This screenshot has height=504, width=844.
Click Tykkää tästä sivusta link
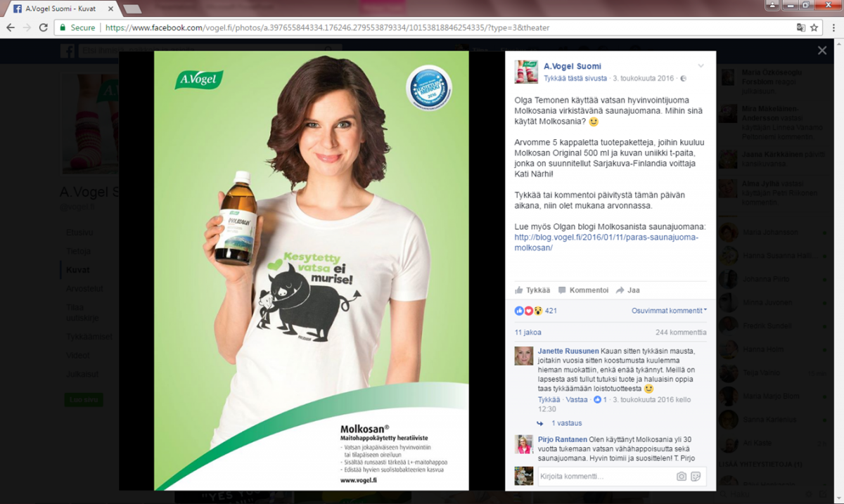576,78
